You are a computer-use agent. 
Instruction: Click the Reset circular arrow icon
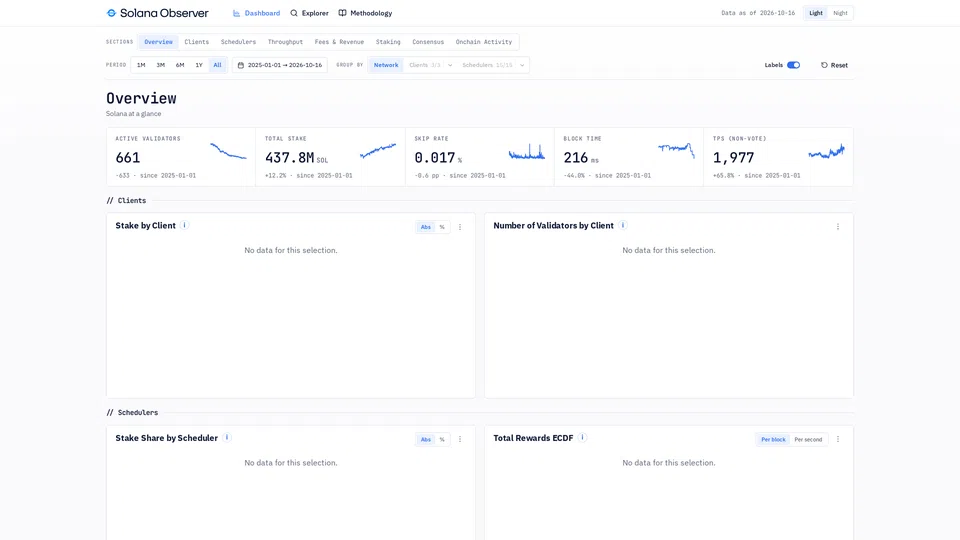(824, 65)
